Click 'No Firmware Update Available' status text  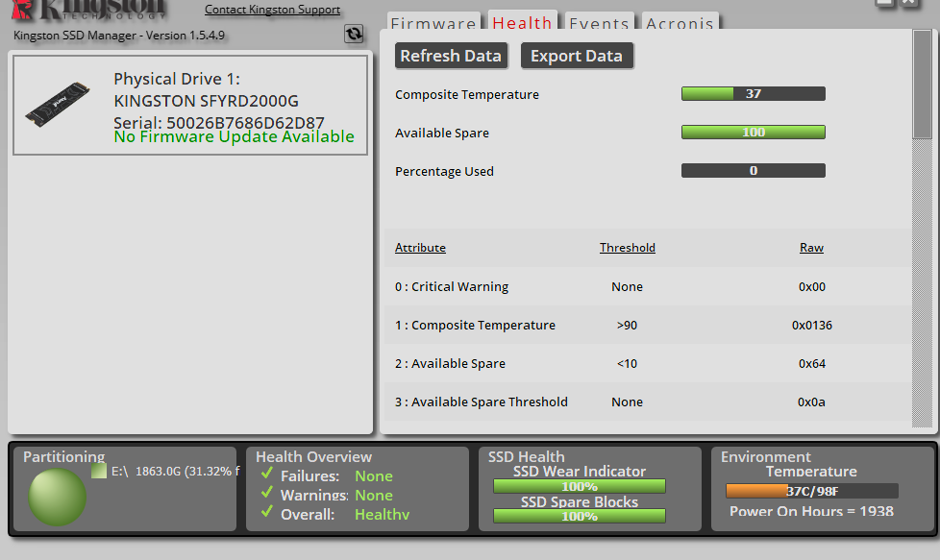click(234, 137)
